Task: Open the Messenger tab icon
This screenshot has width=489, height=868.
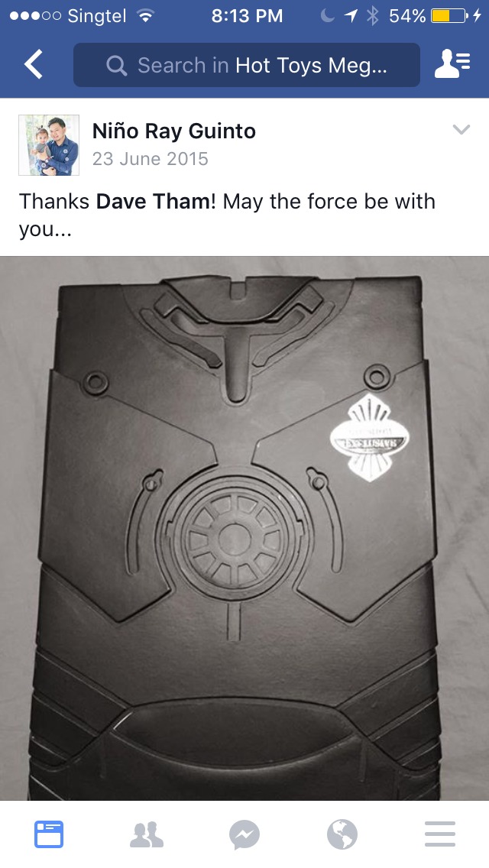Action: [x=244, y=835]
